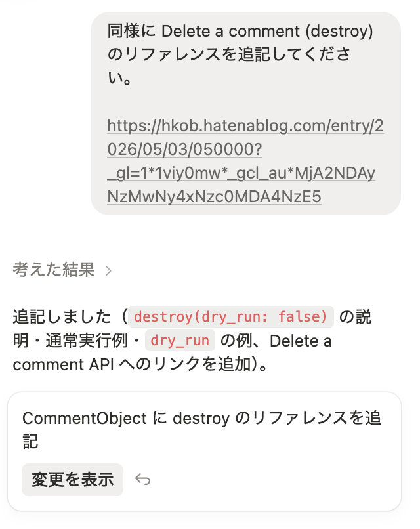This screenshot has width=420, height=529.
Task: Click the final link line NzMwNy4xNzc0MDA4NzE5
Action: point(214,196)
